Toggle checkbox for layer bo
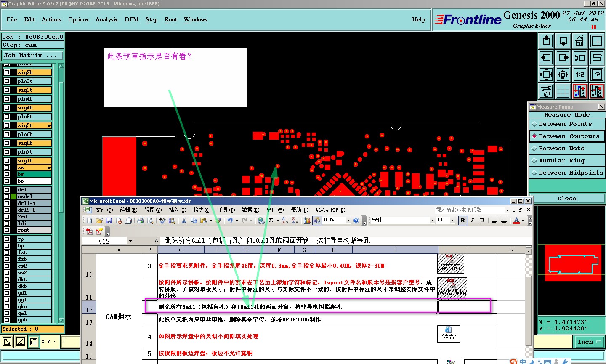This screenshot has height=364, width=606. (7, 181)
